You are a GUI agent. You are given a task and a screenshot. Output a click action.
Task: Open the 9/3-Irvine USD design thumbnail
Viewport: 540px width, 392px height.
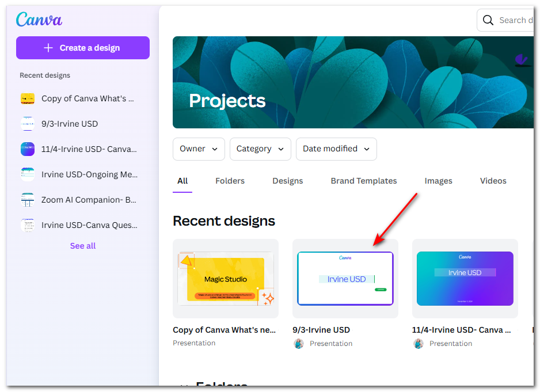pos(345,279)
